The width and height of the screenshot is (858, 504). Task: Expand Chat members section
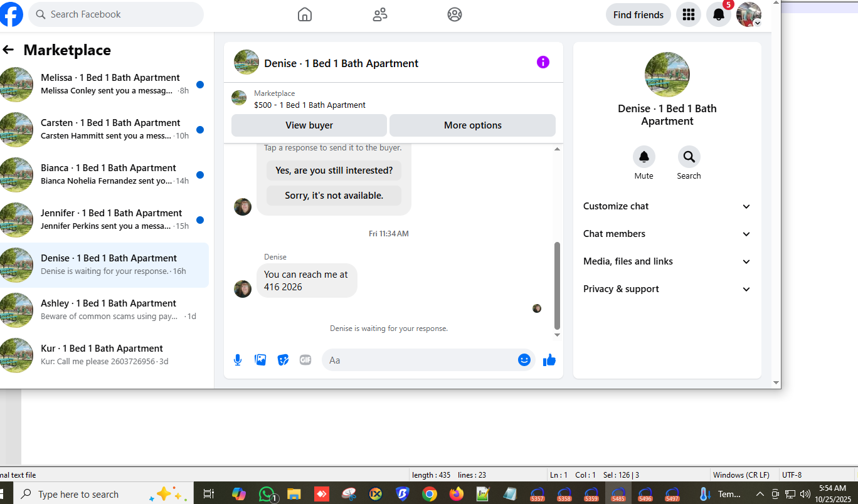(667, 234)
